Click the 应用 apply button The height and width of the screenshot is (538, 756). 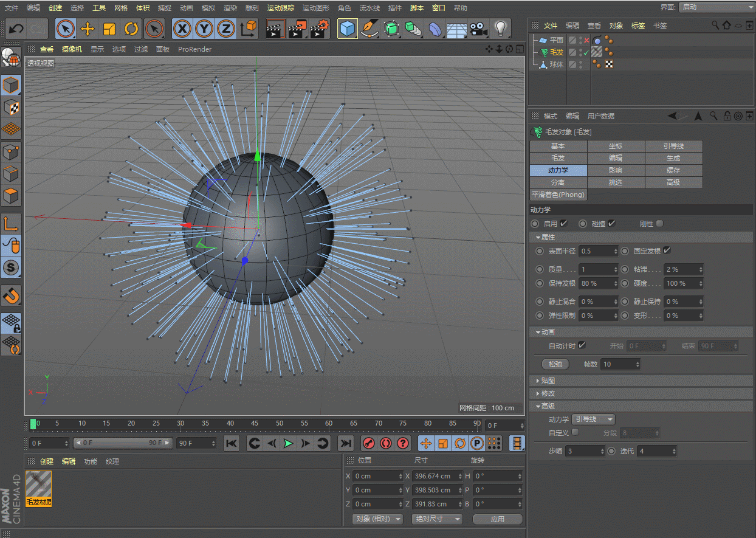click(x=497, y=519)
